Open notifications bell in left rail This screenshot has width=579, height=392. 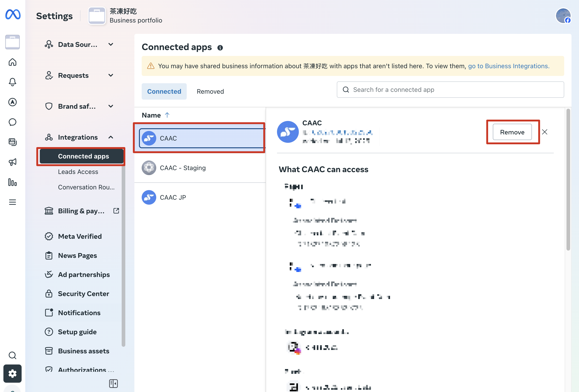pos(13,82)
